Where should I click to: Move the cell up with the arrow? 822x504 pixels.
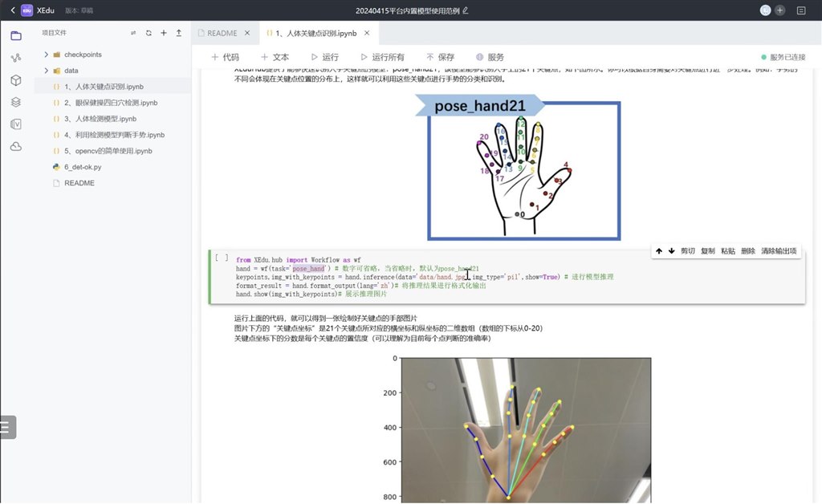[659, 251]
